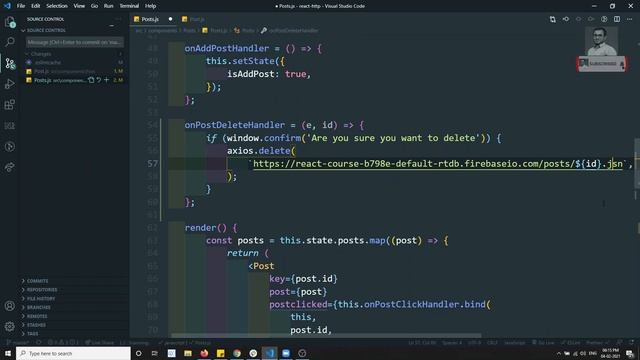Open Task View on the taskbar
640x360 pixels.
pyautogui.click(x=155, y=353)
